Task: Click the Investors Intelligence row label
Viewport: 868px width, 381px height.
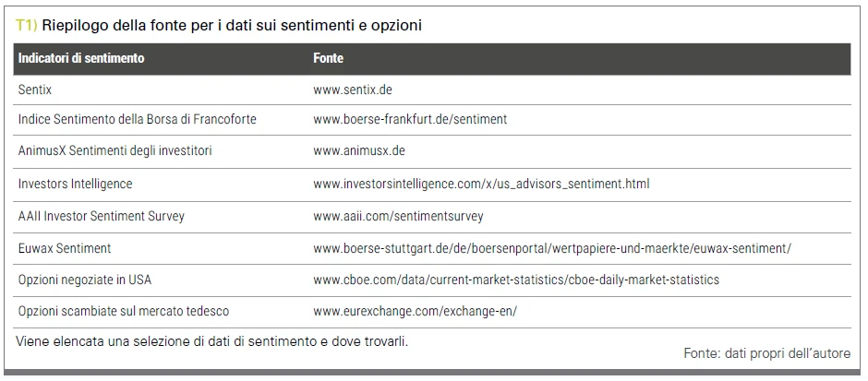Action: (76, 184)
